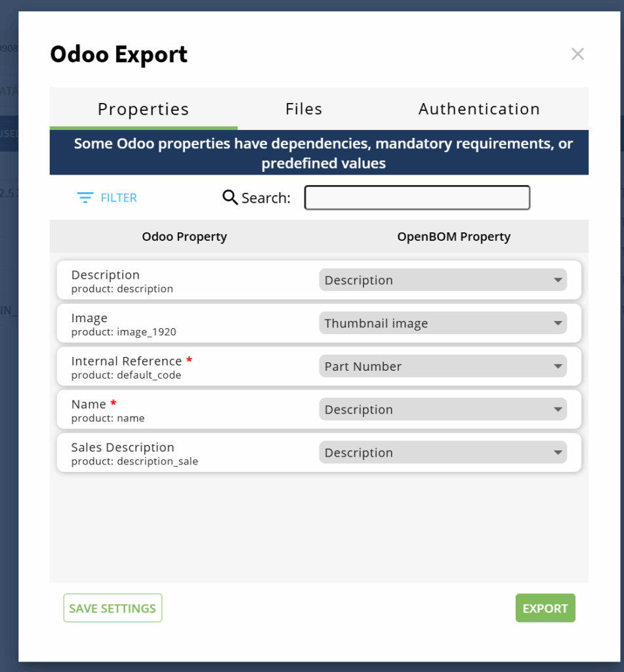Click the Sales Description row label

click(x=123, y=448)
